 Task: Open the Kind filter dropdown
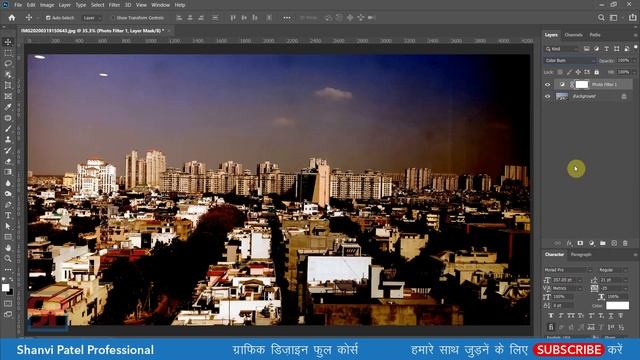(x=562, y=49)
